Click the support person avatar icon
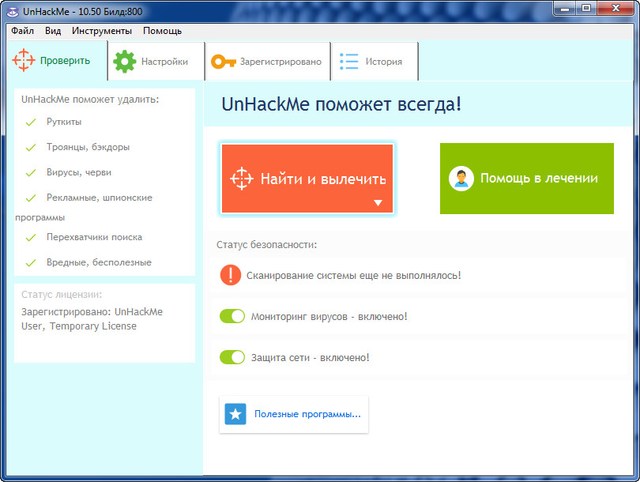This screenshot has width=640, height=482. click(x=461, y=179)
